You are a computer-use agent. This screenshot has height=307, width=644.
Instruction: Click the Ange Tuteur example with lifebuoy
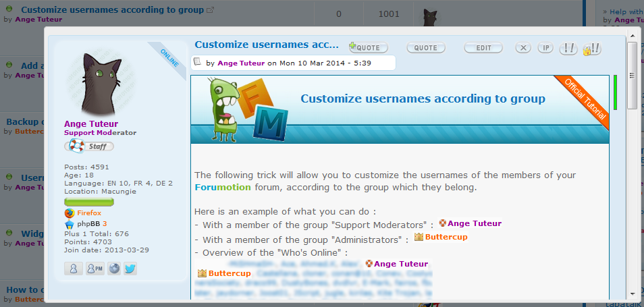pyautogui.click(x=471, y=223)
